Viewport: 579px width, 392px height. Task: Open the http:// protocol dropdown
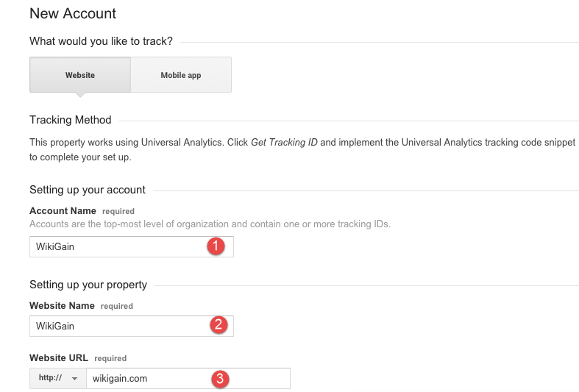(58, 378)
